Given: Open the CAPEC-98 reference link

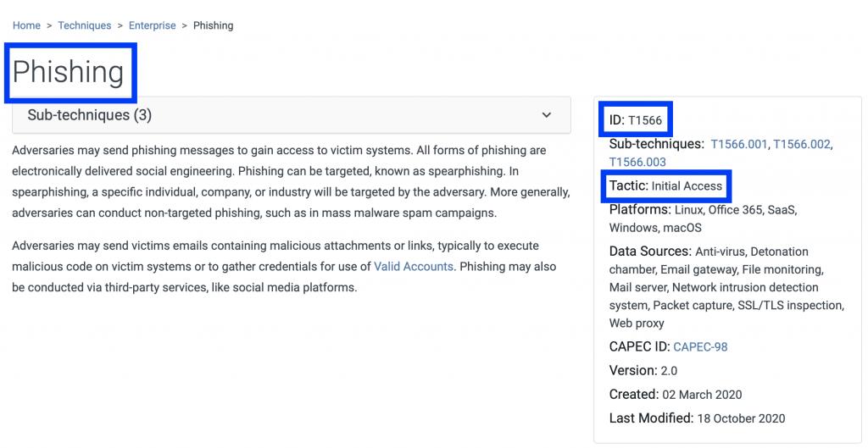Looking at the screenshot, I should [x=700, y=346].
